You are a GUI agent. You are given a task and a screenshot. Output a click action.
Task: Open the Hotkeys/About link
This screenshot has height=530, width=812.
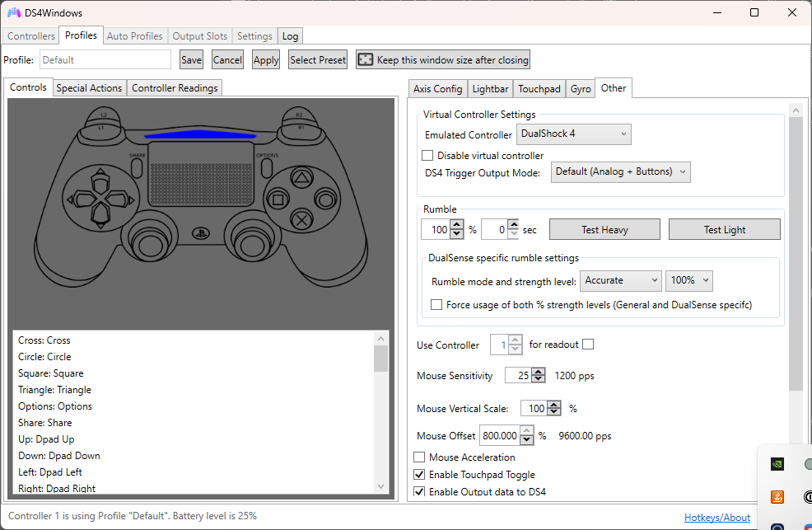717,517
